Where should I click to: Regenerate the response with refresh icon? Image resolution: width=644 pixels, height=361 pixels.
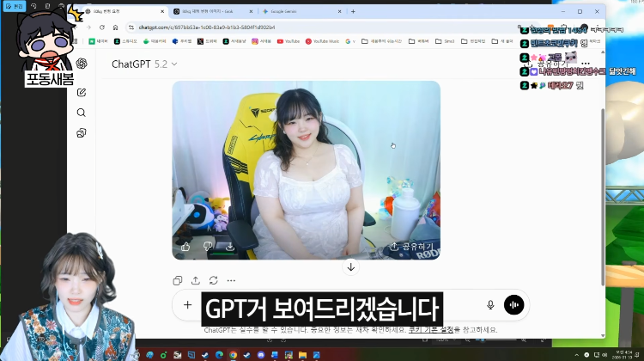213,280
